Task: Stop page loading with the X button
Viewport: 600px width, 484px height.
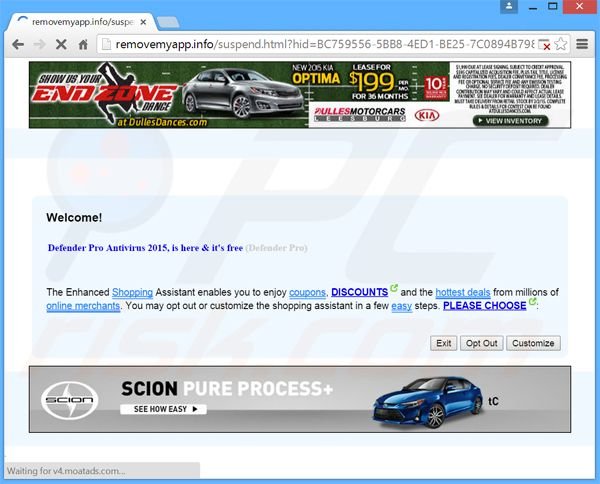Action: click(x=61, y=44)
